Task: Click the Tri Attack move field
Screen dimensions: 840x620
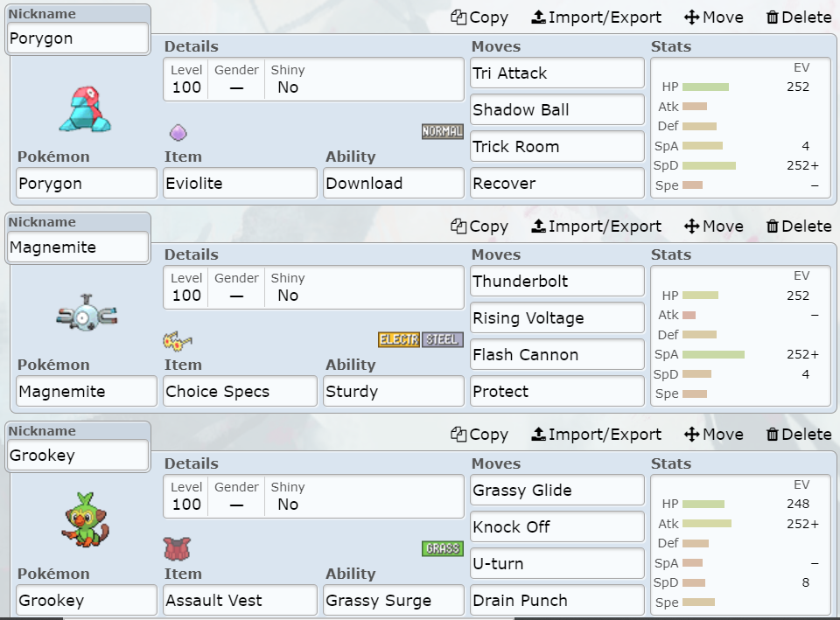Action: tap(557, 73)
